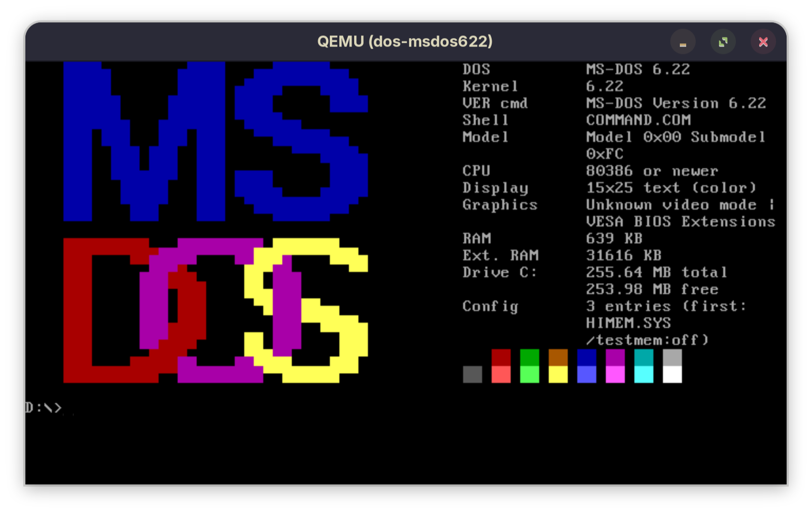Image resolution: width=812 pixels, height=513 pixels.
Task: Click the dark magenta color swatch
Action: click(x=615, y=358)
